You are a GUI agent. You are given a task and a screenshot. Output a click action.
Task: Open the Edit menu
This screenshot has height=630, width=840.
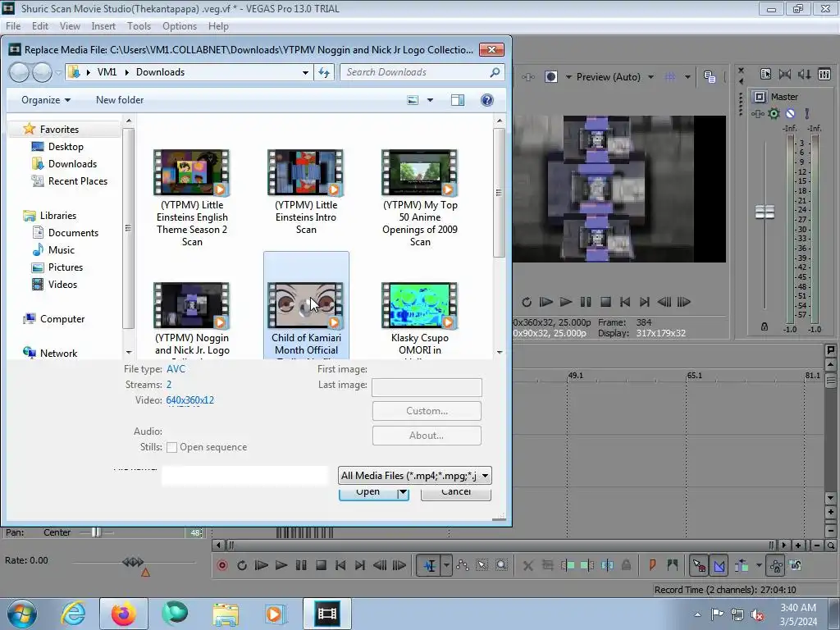pyautogui.click(x=39, y=25)
